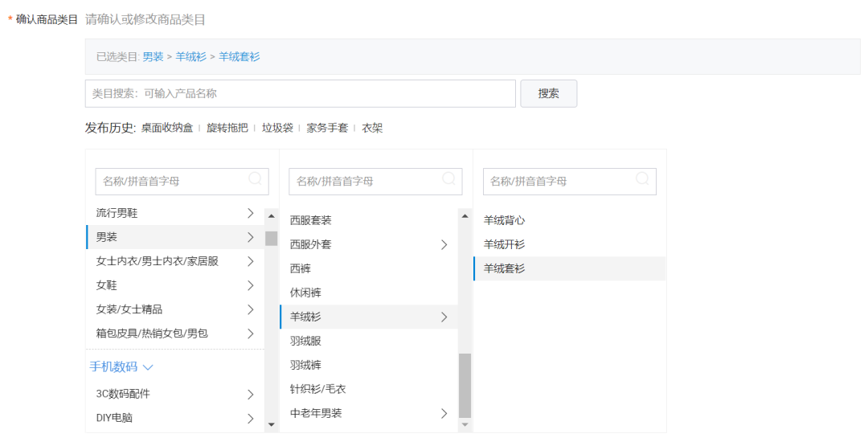This screenshot has width=868, height=442.
Task: Click second column scrollbar thumb
Action: point(465,386)
